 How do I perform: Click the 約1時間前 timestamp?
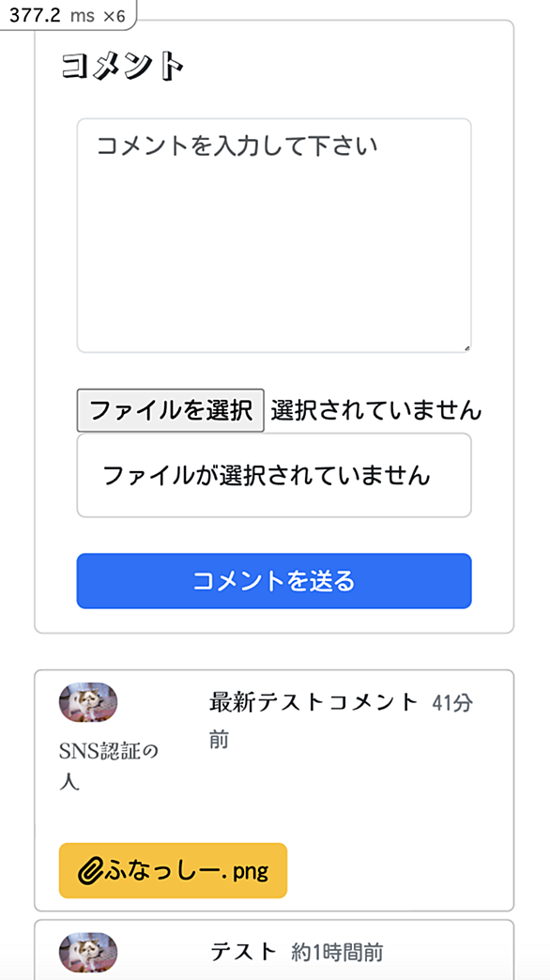pos(337,953)
